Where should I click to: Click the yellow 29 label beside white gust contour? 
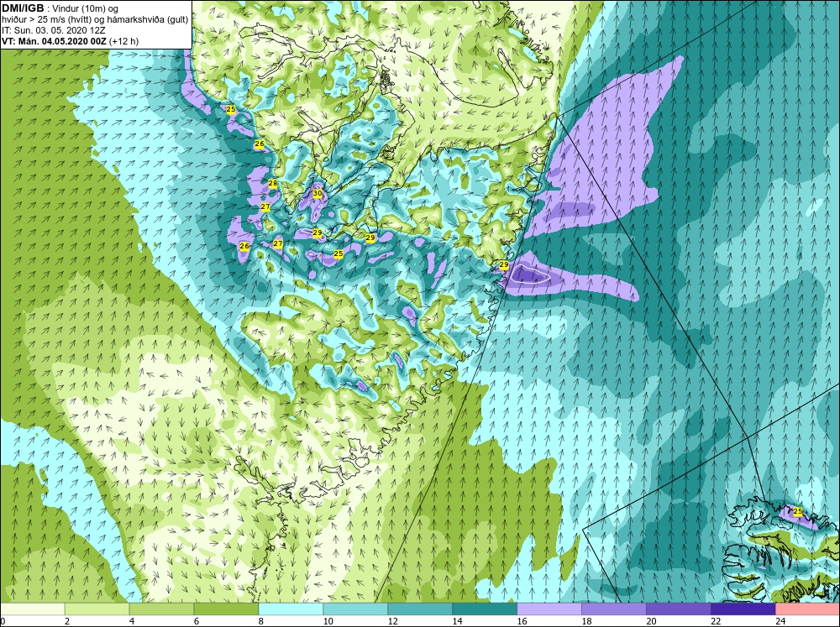click(x=503, y=265)
